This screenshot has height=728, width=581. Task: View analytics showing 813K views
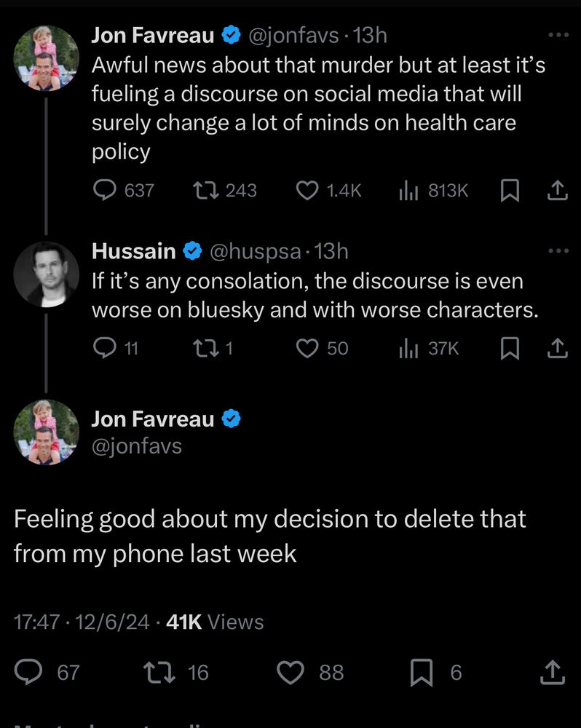coord(408,191)
